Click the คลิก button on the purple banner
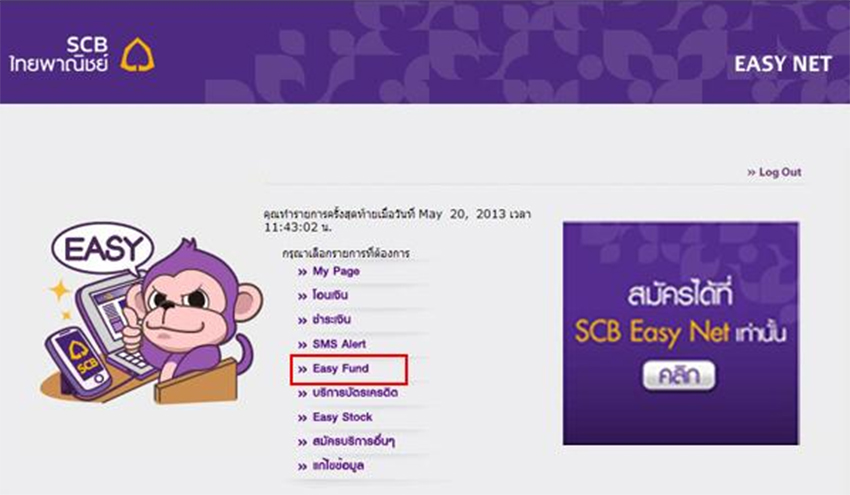The image size is (850, 495). [x=679, y=376]
